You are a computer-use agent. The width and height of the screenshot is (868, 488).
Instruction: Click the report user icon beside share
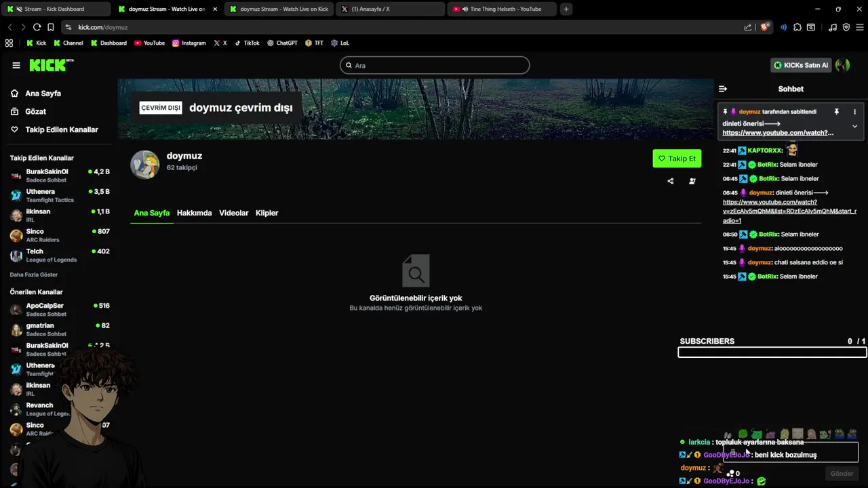[692, 181]
